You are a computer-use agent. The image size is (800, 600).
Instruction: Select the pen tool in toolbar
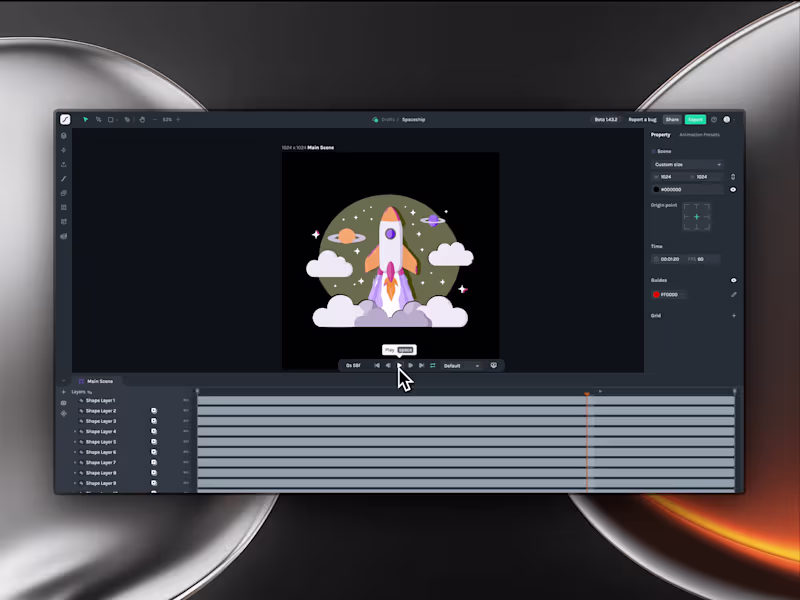(x=127, y=119)
